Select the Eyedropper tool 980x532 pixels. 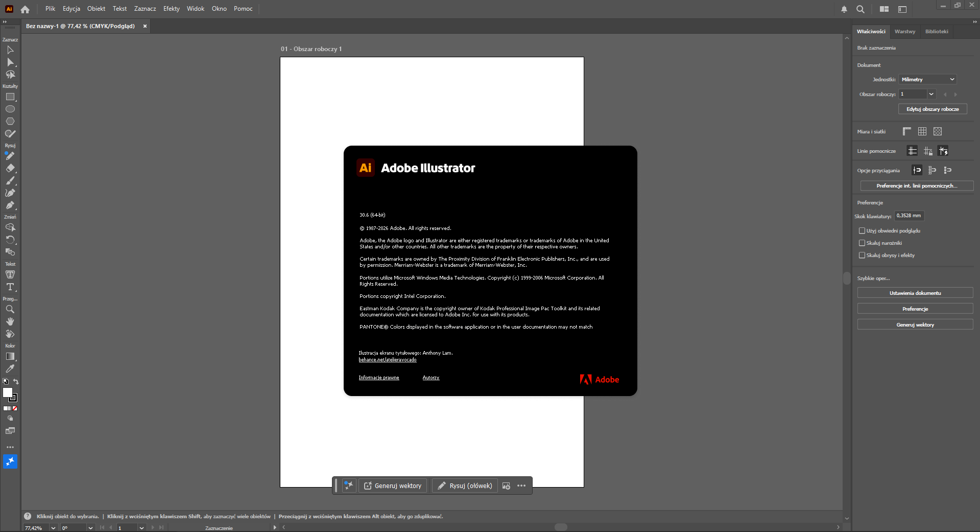coord(10,368)
